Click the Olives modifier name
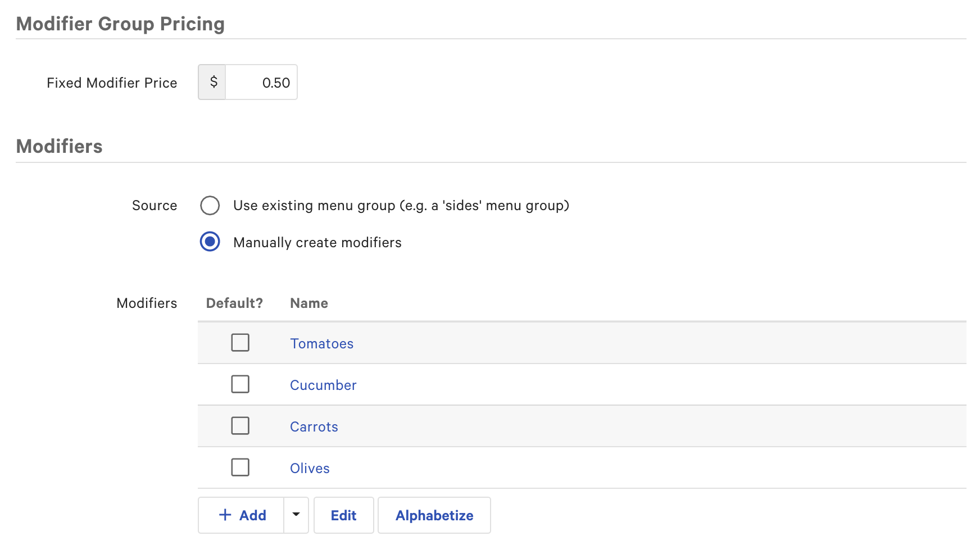 tap(310, 468)
